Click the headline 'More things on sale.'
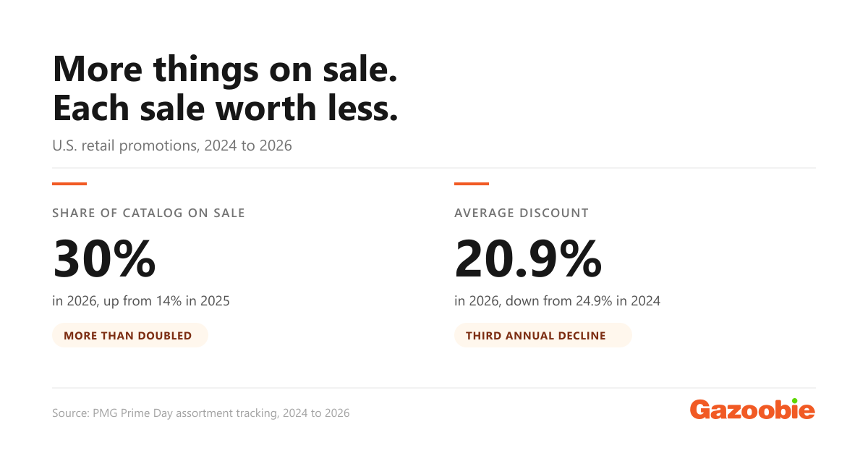The width and height of the screenshot is (868, 456). point(224,69)
